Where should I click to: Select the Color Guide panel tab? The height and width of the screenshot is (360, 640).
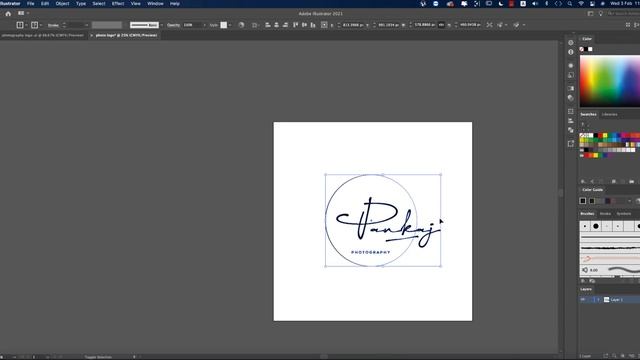tap(592, 190)
